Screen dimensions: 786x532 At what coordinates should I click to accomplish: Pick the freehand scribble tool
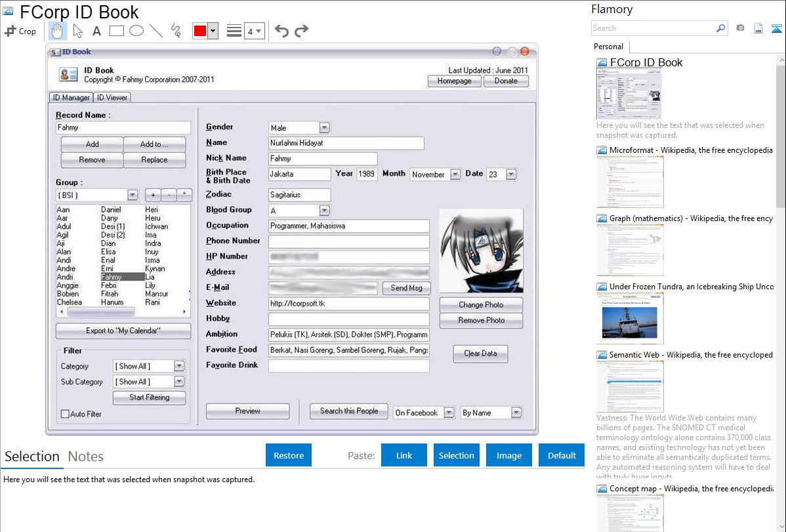176,31
